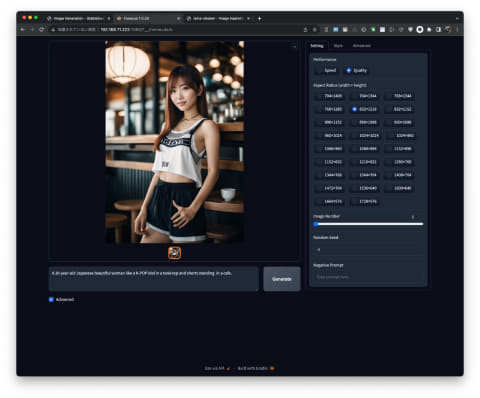Viewport: 480px width, 398px height.
Task: Select Quality performance option
Action: pyautogui.click(x=356, y=70)
